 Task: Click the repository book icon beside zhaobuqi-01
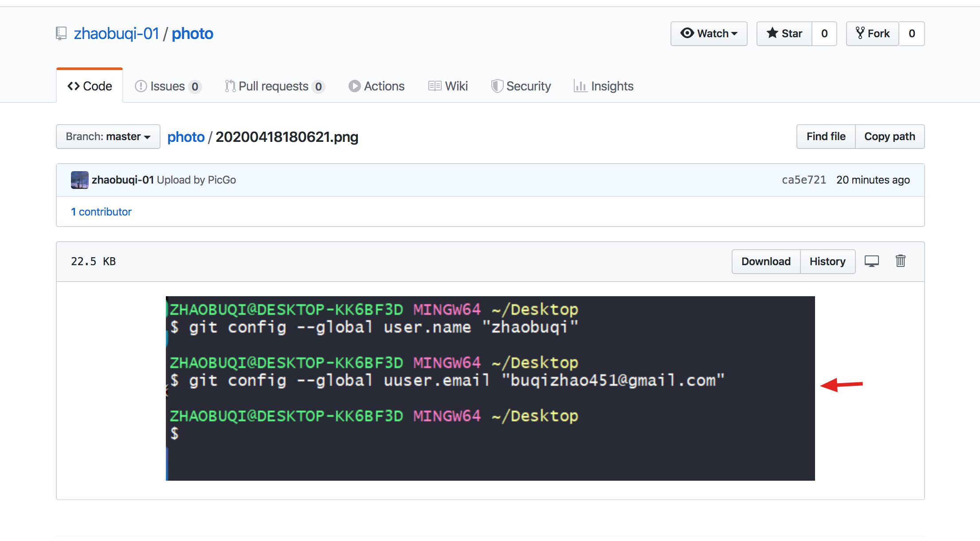(x=61, y=33)
